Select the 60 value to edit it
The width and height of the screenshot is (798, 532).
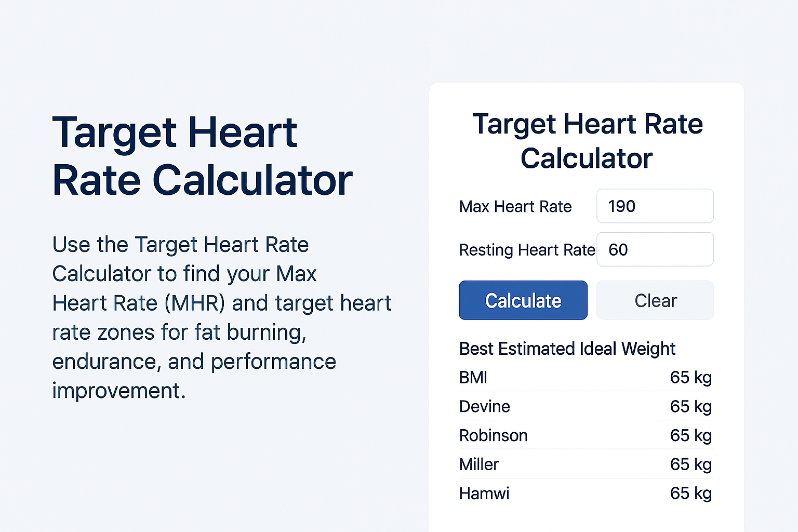point(618,249)
